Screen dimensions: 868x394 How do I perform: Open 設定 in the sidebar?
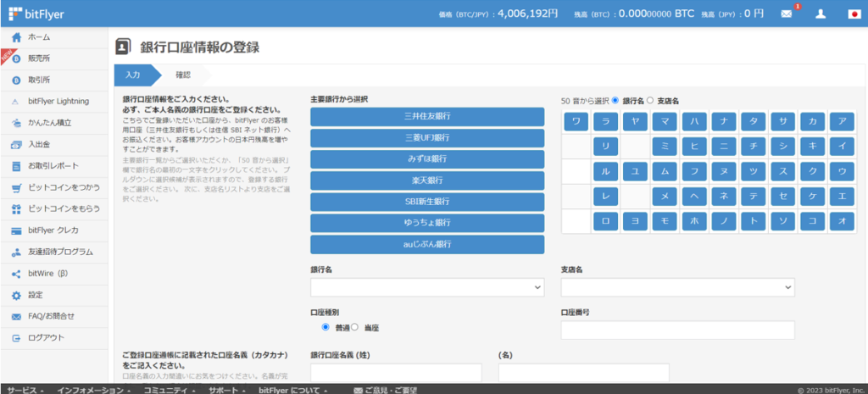pos(54,295)
